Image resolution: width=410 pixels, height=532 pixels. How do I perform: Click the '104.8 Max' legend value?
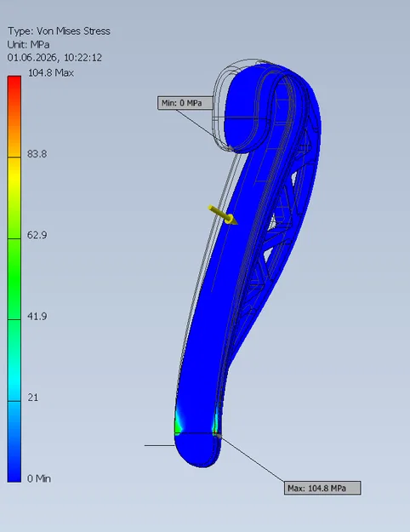[x=51, y=72]
